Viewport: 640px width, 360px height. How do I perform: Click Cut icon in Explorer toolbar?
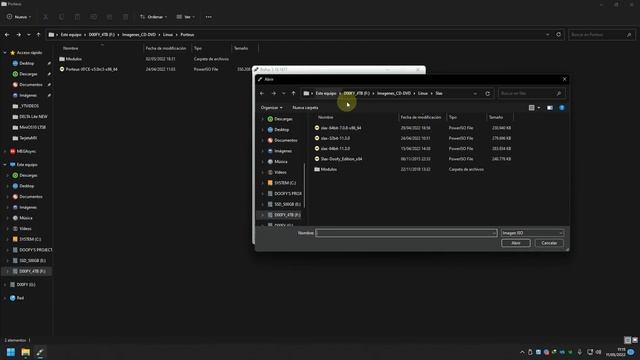(x=45, y=17)
